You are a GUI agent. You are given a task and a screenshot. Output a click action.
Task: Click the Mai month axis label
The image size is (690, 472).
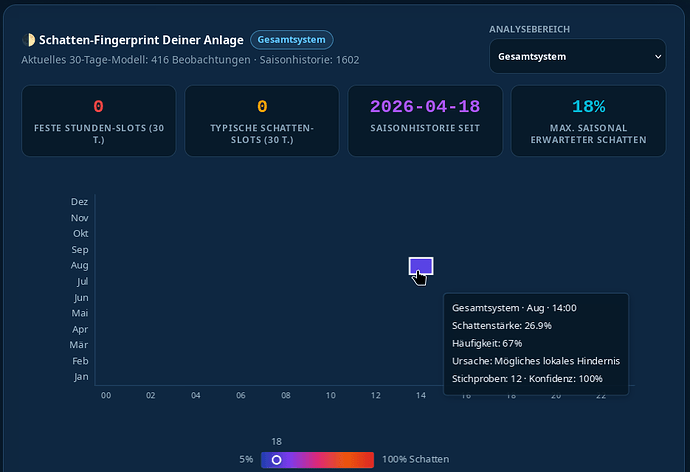click(80, 313)
